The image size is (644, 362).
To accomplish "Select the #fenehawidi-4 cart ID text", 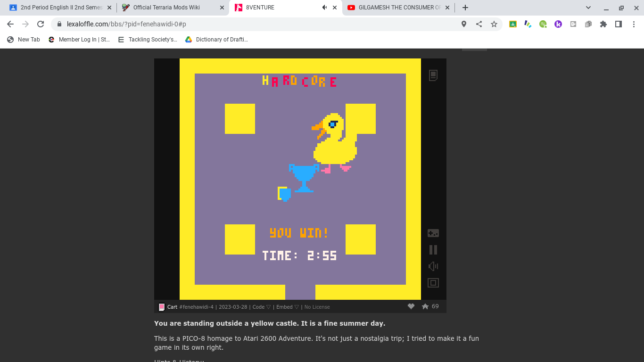I will [196, 307].
